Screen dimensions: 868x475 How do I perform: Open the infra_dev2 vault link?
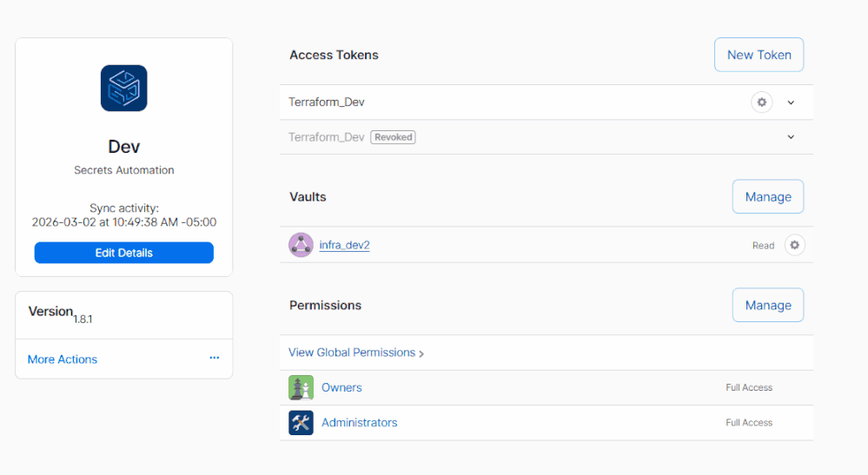344,245
